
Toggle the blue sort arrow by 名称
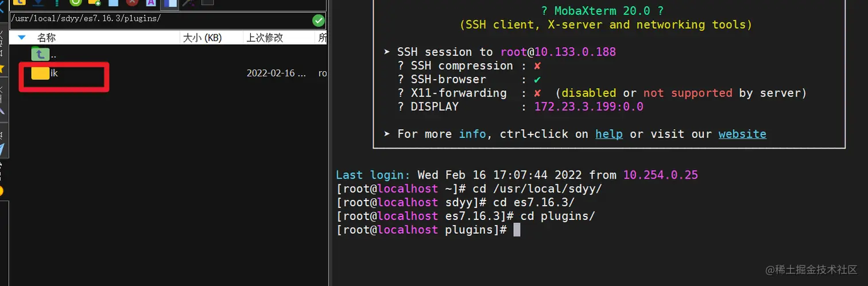(x=22, y=38)
